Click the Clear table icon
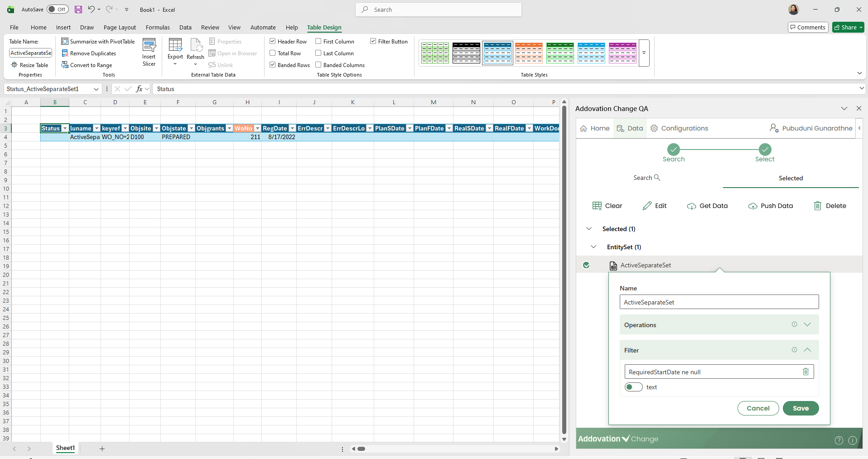 597,206
